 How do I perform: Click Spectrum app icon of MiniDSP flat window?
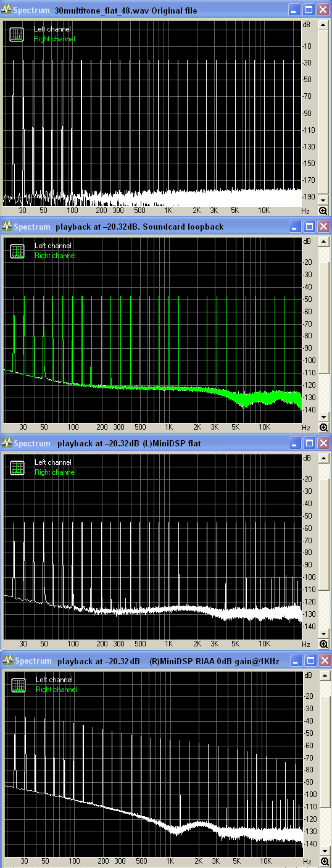point(7,443)
